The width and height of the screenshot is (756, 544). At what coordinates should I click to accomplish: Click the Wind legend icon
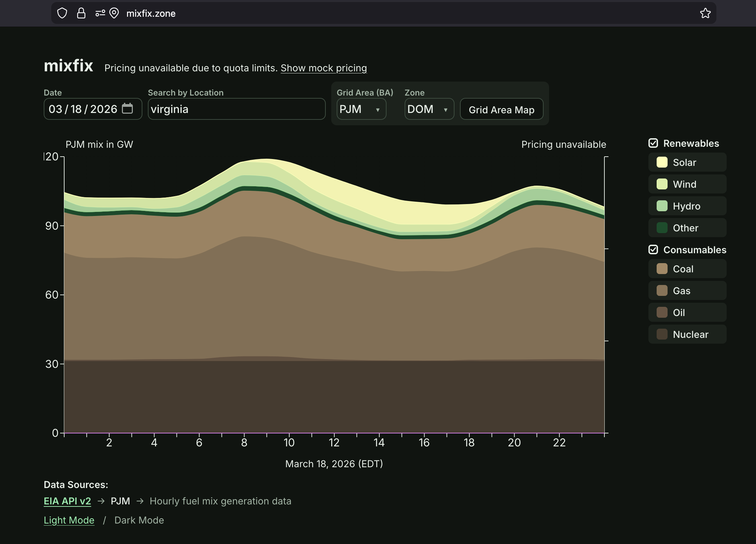coord(662,184)
